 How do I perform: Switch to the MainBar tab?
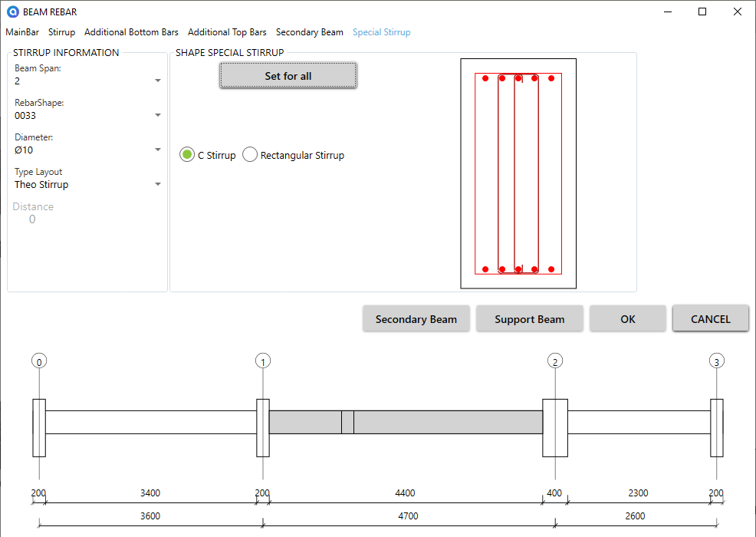22,32
